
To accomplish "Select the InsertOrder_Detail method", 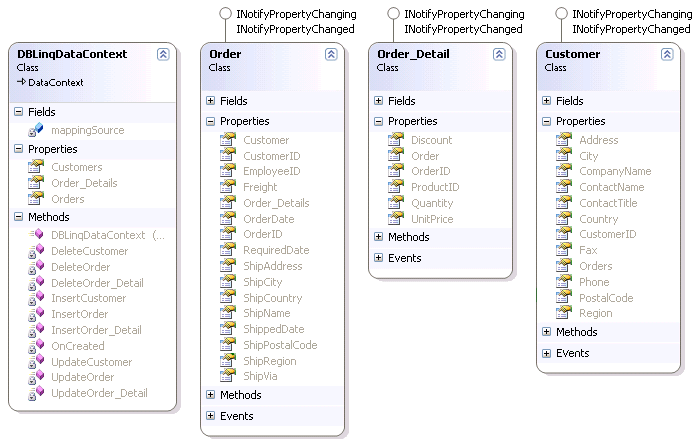I will coord(96,330).
